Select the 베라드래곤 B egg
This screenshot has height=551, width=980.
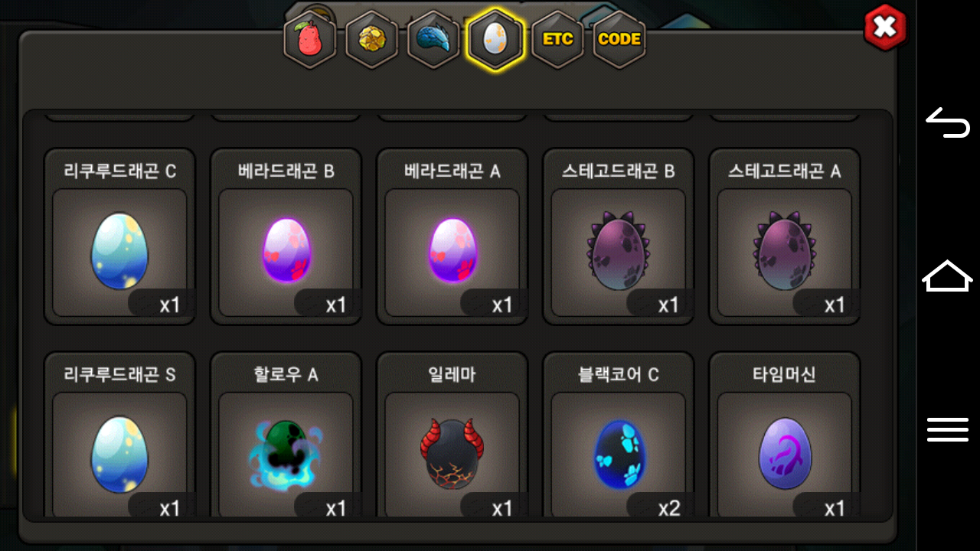pyautogui.click(x=286, y=236)
